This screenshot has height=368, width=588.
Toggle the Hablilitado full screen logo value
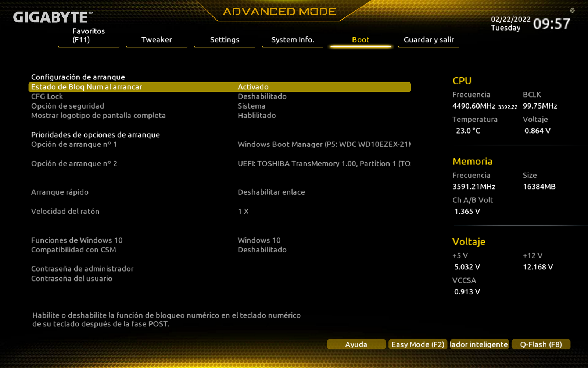pyautogui.click(x=257, y=116)
